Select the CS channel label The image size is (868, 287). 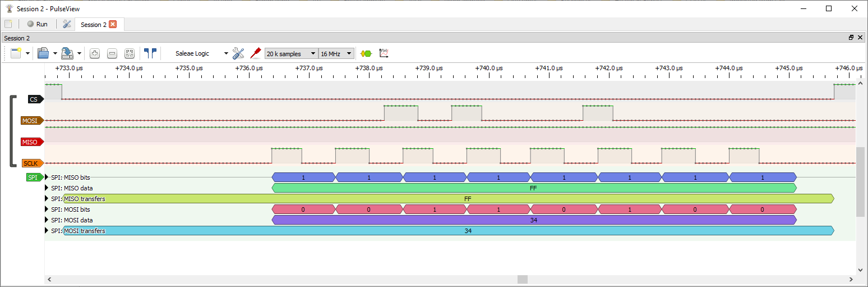(35, 99)
